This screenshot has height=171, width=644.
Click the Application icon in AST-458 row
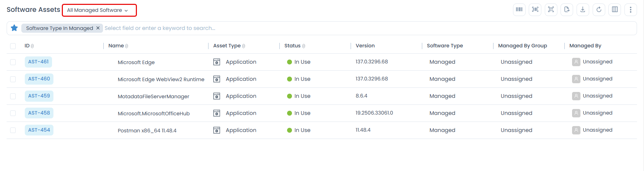tap(217, 113)
